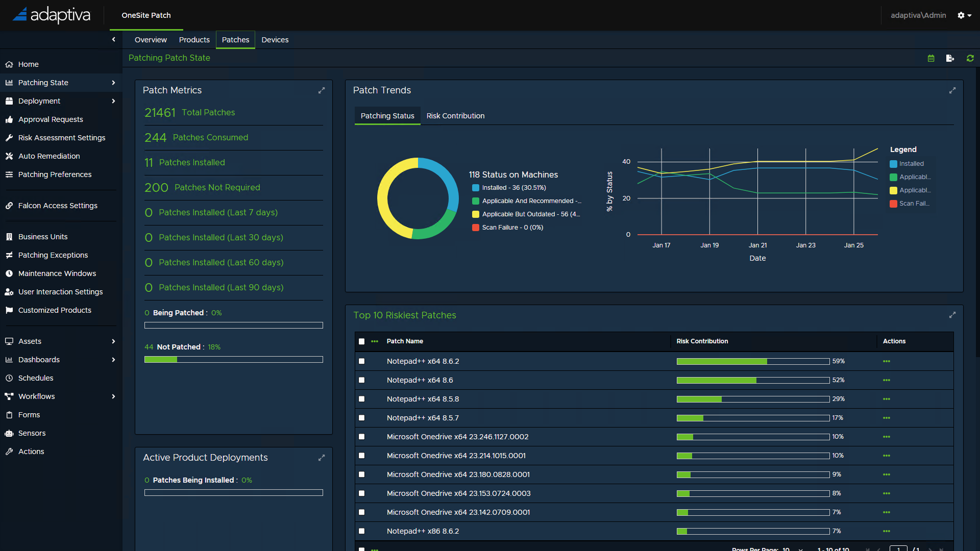Maximize the Top 10 Riskiest Patches panel
980x551 pixels.
pyautogui.click(x=952, y=315)
